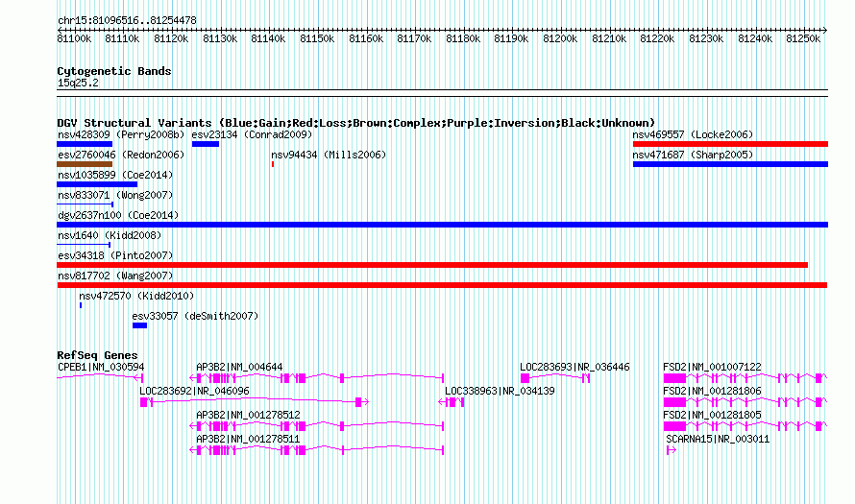
Task: Click the nsv1640 (Kidd2008) label
Action: tap(110, 235)
